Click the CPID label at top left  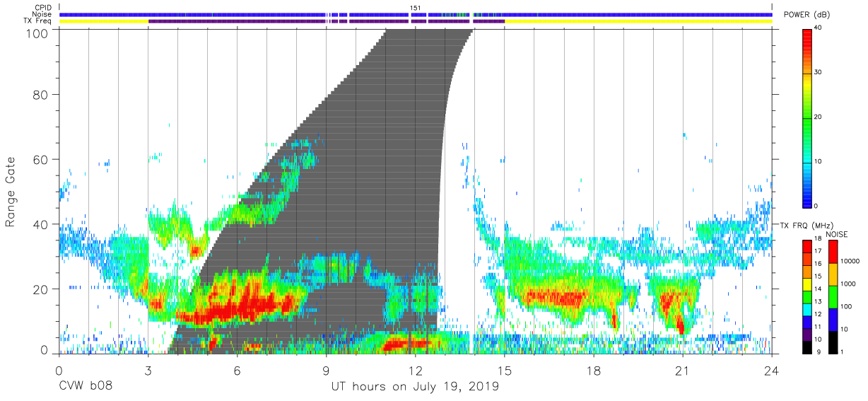(x=42, y=8)
